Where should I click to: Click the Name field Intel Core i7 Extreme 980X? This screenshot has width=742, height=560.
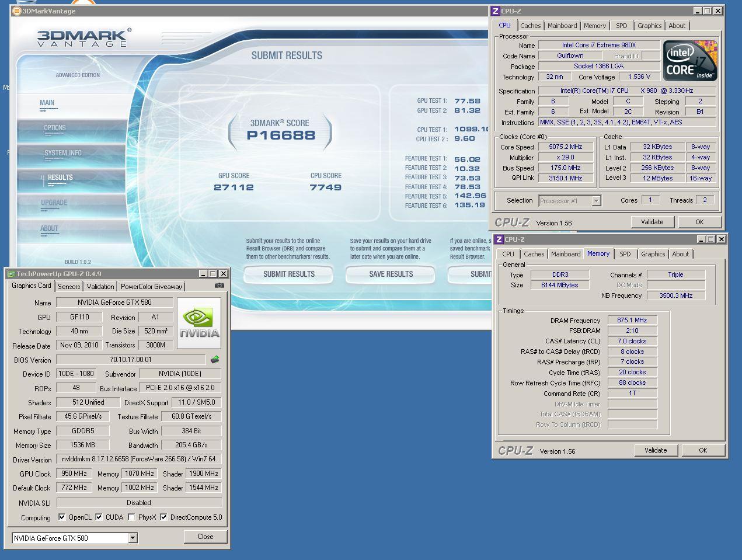[x=599, y=45]
